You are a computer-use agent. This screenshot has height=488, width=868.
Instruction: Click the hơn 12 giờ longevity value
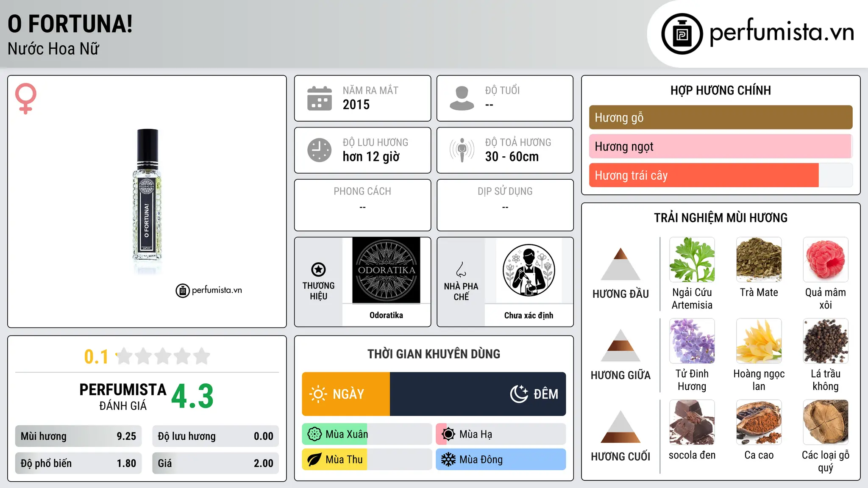[x=371, y=157]
